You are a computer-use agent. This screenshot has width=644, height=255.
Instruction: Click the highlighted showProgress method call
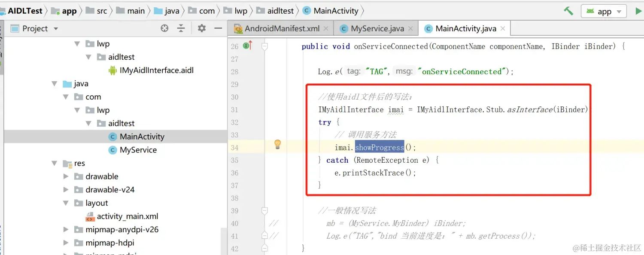(379, 148)
